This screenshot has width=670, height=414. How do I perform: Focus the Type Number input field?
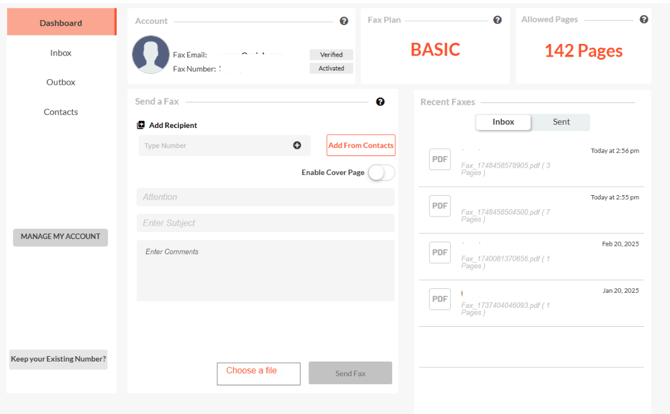[224, 146]
